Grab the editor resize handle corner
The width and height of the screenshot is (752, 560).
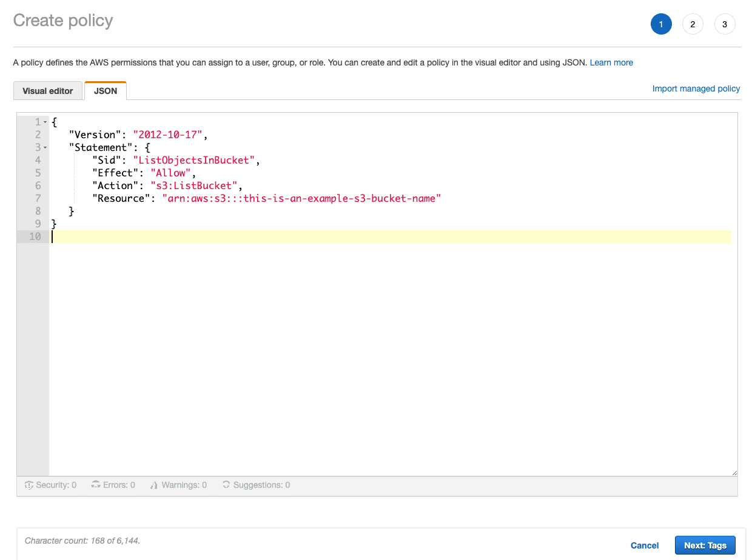pos(734,473)
